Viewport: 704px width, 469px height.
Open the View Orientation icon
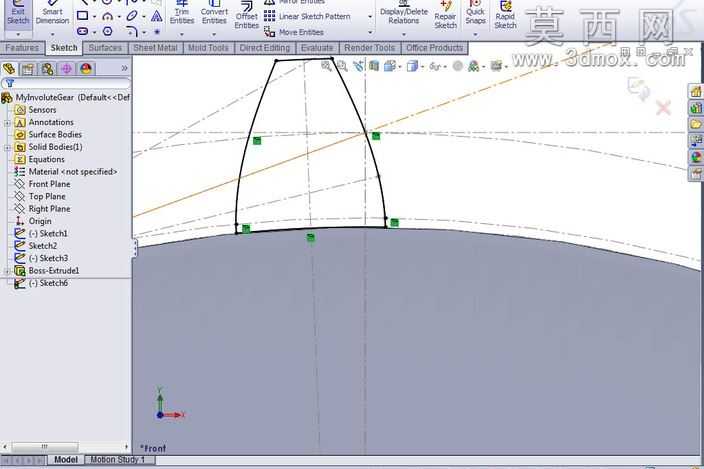pos(389,66)
